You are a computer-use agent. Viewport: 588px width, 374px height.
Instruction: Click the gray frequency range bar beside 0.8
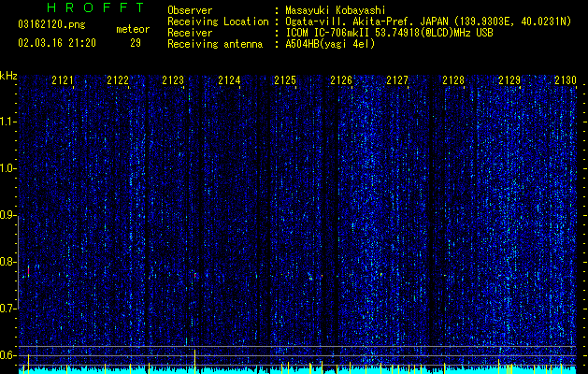click(x=19, y=262)
